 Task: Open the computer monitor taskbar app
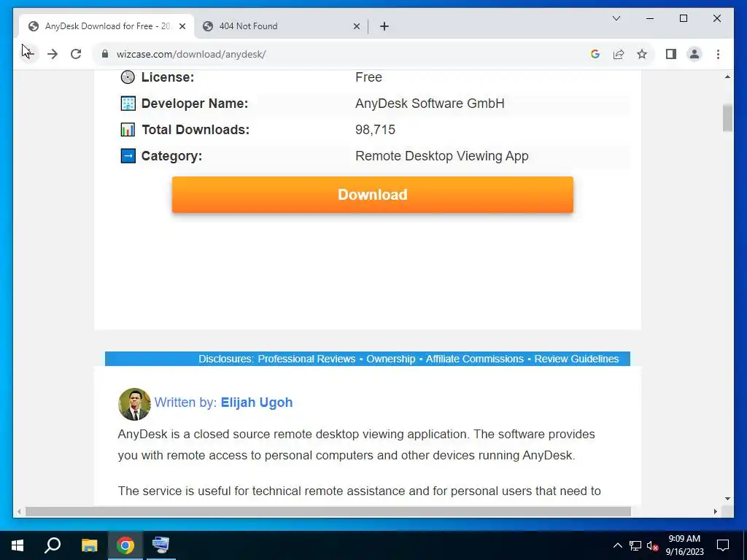160,545
